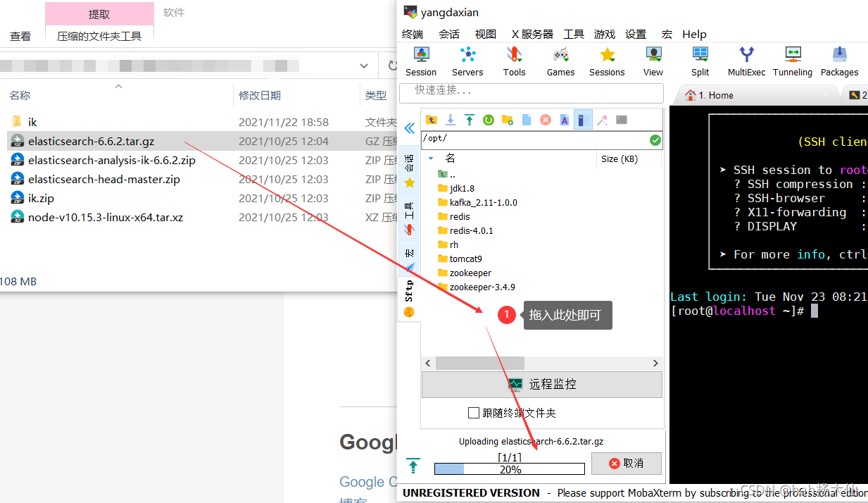Select the Sftp vertical sidebar tab
This screenshot has height=503, width=868.
409,298
